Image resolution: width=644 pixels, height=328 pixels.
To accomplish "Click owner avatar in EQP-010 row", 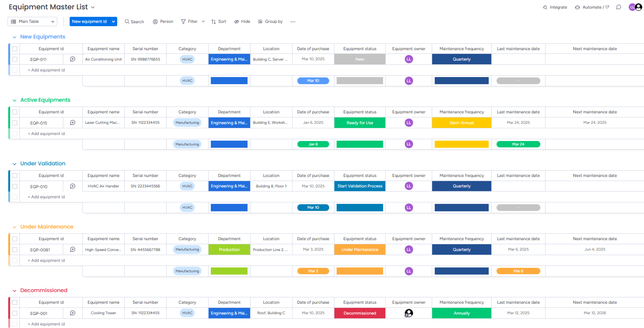I will point(409,186).
